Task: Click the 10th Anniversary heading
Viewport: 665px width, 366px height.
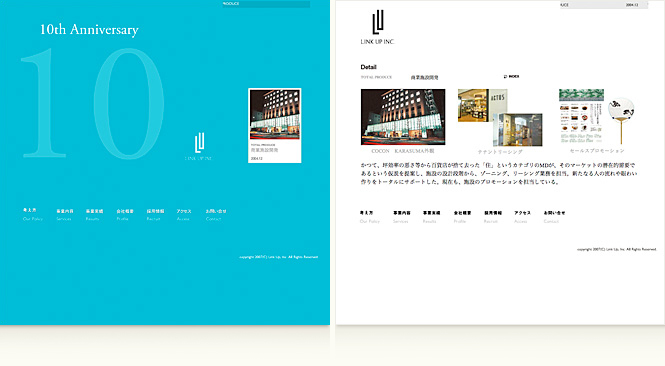Action: pyautogui.click(x=89, y=30)
